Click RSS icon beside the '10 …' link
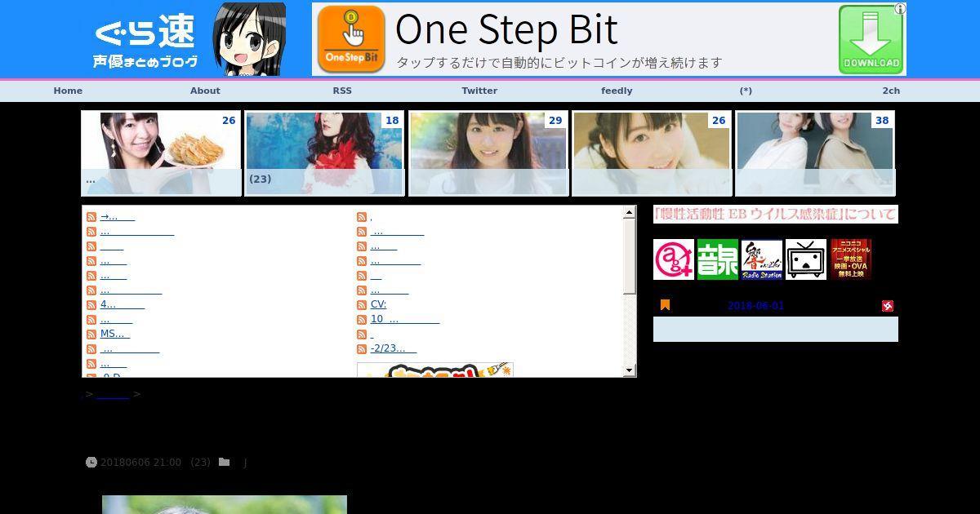Viewport: 980px width, 514px height. (x=362, y=320)
